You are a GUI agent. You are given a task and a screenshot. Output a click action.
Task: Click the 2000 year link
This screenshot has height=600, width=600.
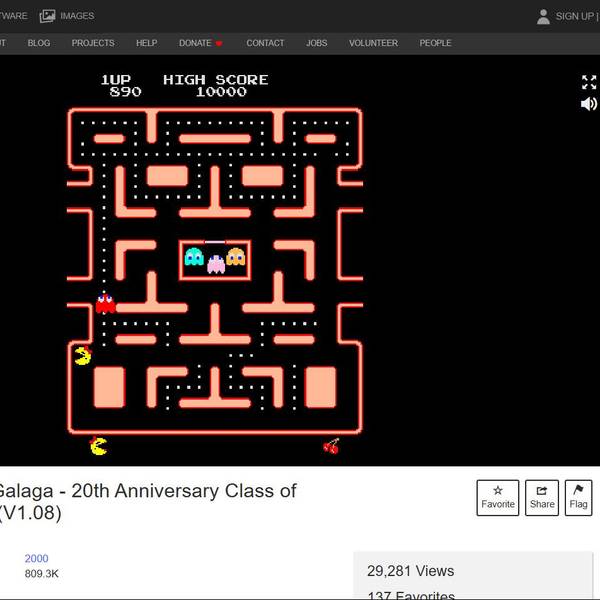[x=36, y=558]
